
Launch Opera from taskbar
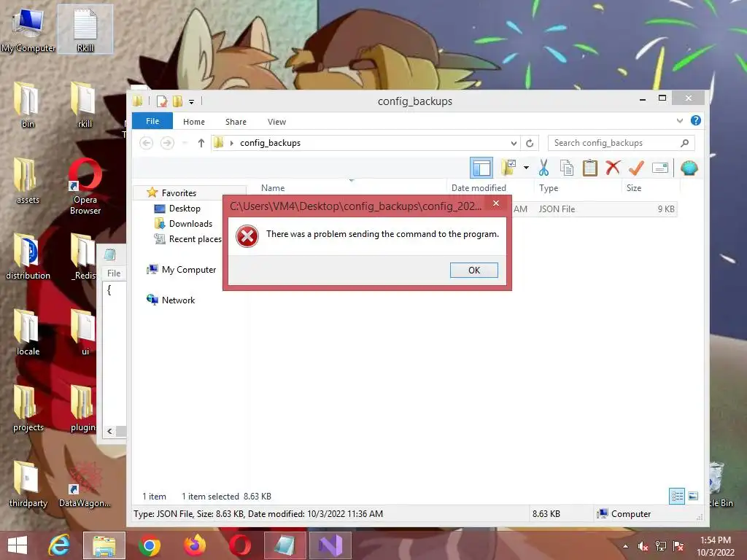click(x=239, y=545)
